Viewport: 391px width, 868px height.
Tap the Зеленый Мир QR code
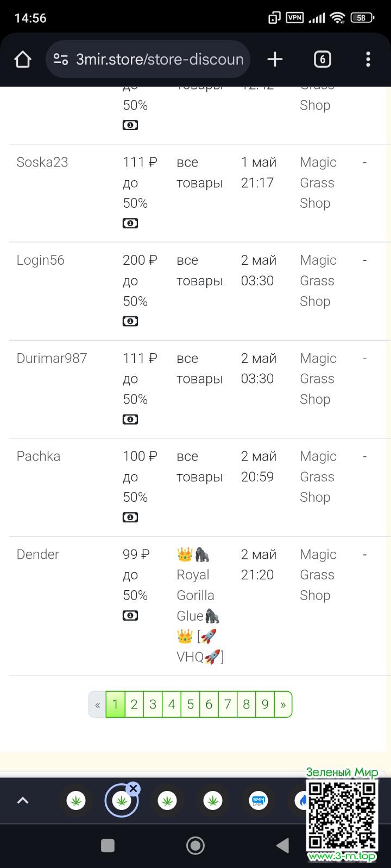click(x=342, y=815)
